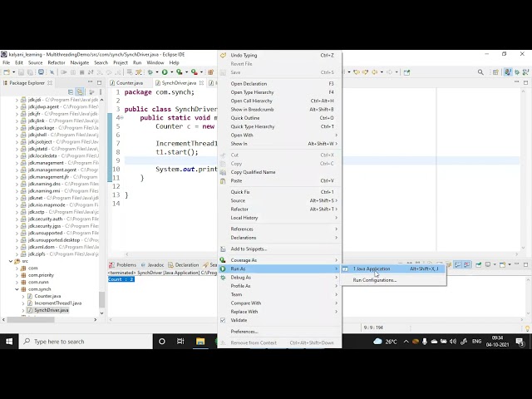
Task: Click the Debug bug toolbar icon
Action: coord(150,72)
